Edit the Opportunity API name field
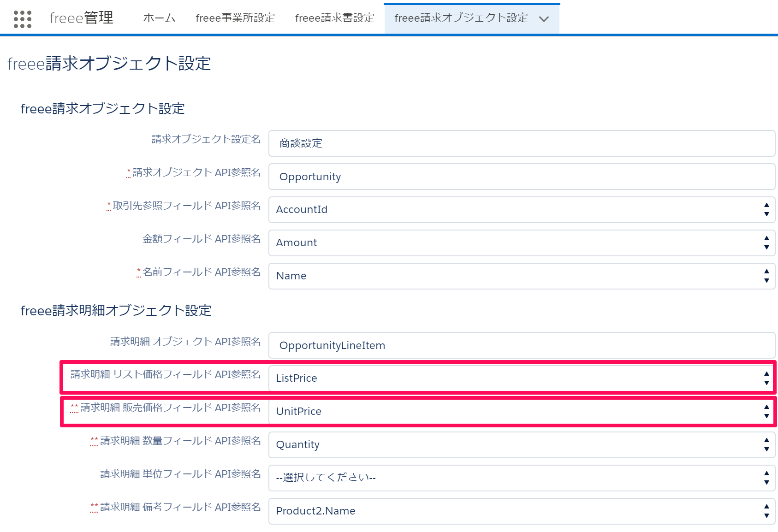 click(x=522, y=177)
